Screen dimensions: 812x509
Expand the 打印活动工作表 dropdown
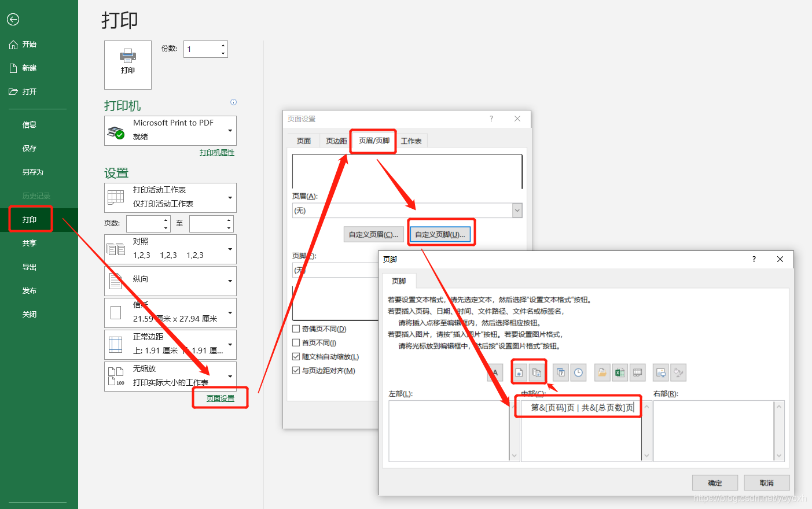coord(170,198)
